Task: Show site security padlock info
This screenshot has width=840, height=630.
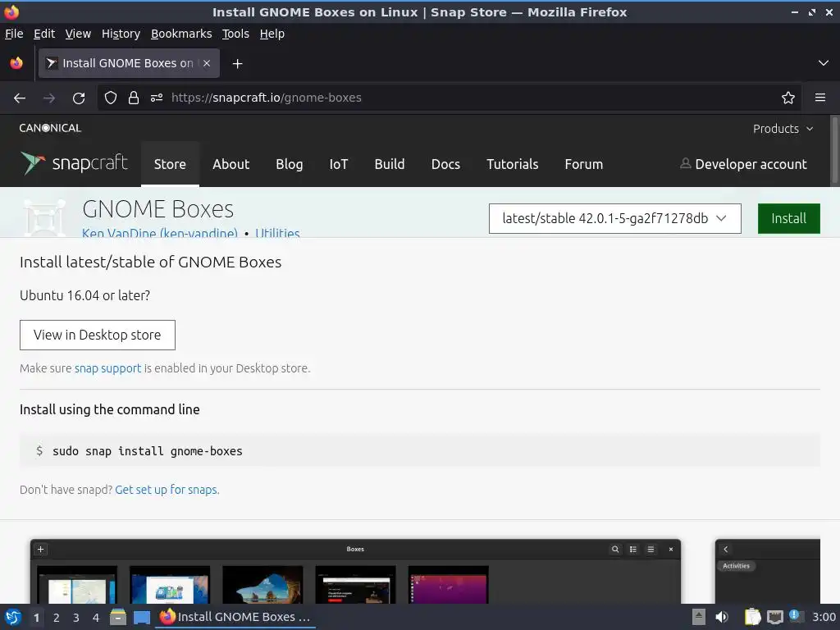Action: coord(134,98)
